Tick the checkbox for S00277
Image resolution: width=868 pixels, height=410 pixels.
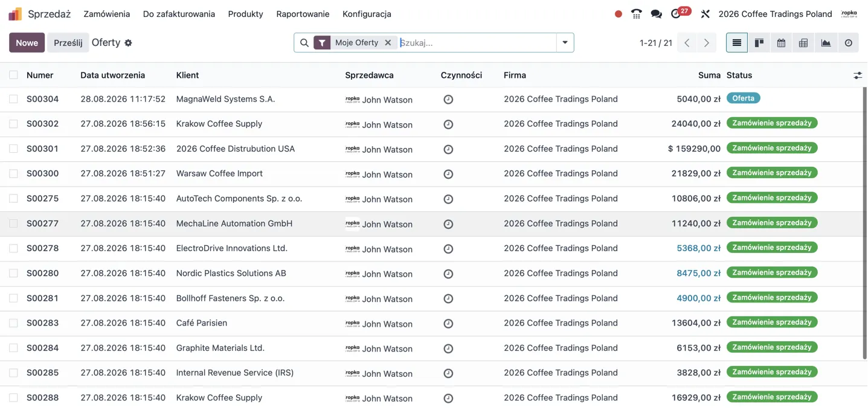[x=13, y=223]
